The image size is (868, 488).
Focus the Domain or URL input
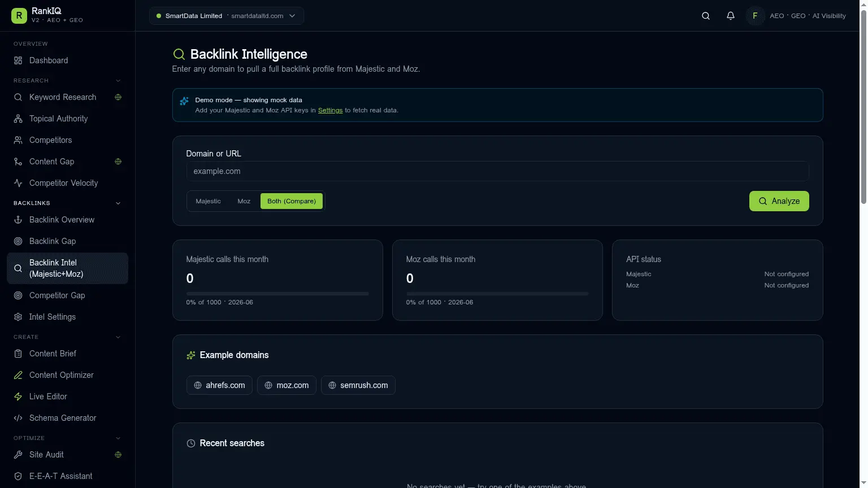coord(497,171)
